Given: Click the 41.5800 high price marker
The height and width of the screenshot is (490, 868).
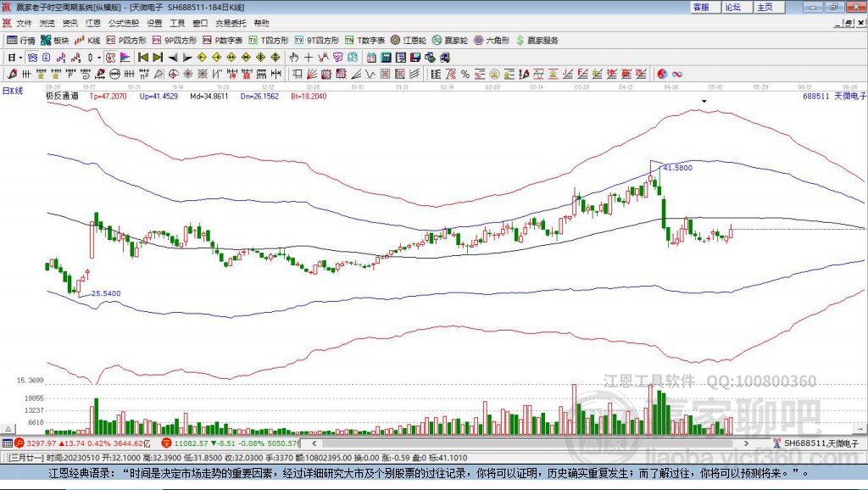Looking at the screenshot, I should [x=677, y=168].
